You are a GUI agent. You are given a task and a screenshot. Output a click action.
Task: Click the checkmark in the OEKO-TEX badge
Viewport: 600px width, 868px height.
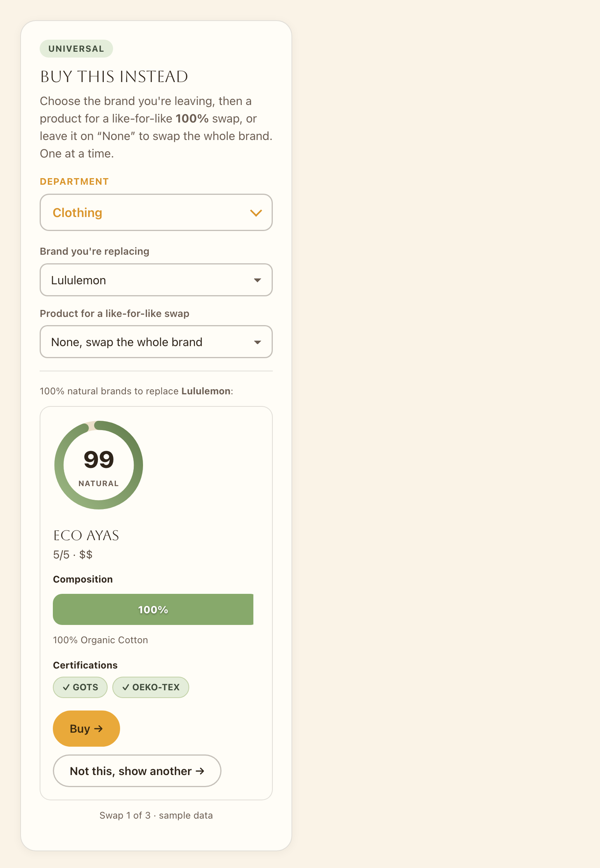point(126,687)
